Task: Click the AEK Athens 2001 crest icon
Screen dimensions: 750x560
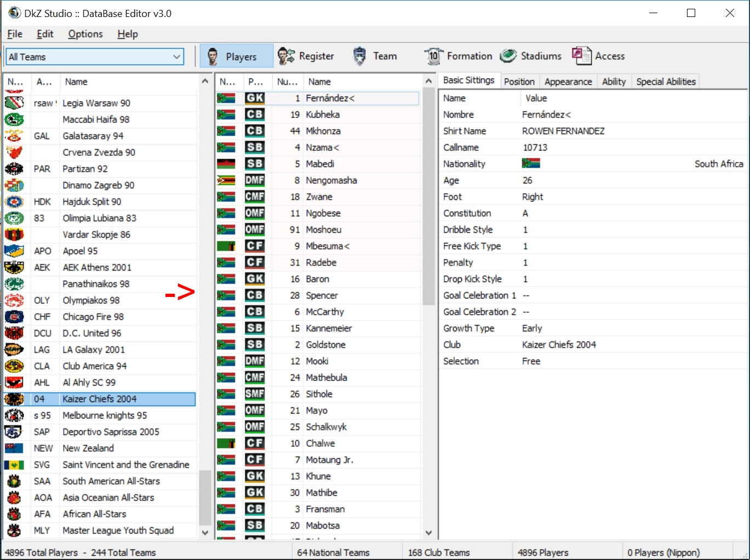Action: (15, 267)
